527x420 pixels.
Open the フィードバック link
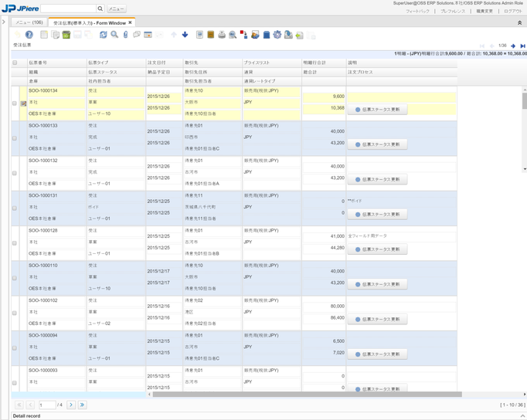(x=417, y=11)
